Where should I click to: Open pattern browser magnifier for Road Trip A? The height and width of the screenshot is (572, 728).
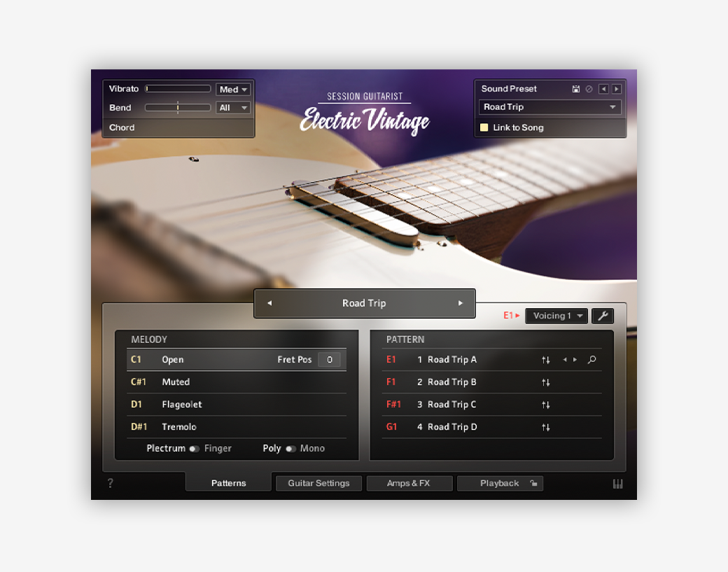(x=591, y=360)
